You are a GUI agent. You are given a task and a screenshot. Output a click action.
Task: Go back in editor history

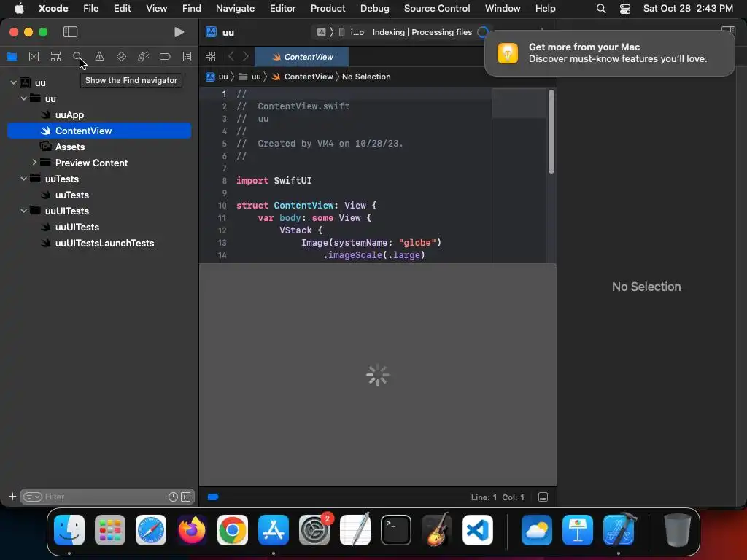point(231,57)
